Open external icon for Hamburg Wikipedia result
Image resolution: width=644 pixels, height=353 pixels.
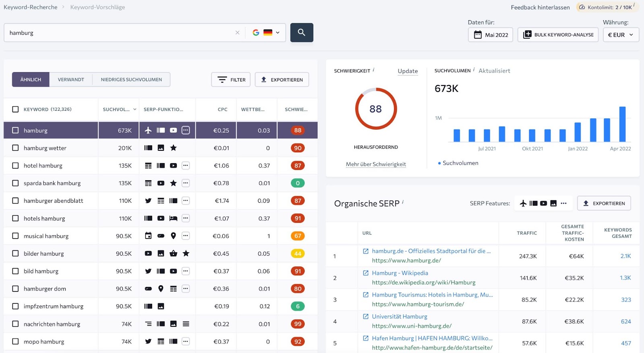point(366,273)
